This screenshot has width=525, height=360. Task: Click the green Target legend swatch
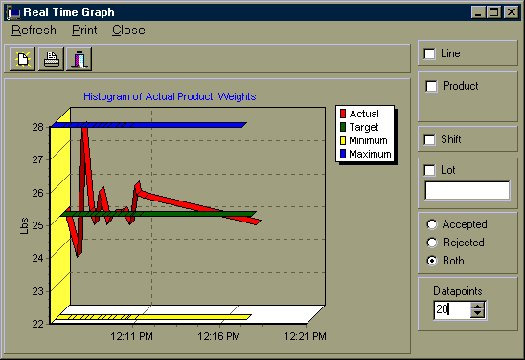[343, 127]
